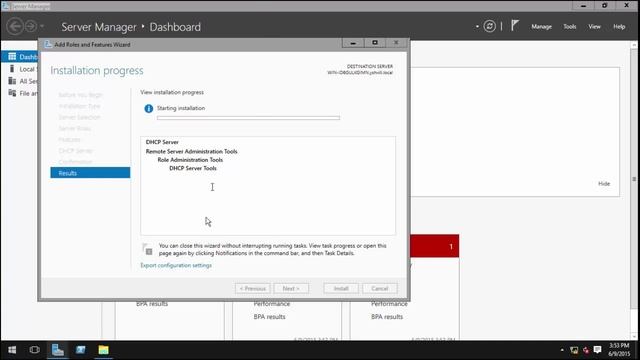Click the Server Manager vertical scrollbar
Screen dimensions: 640x360
pos(634,180)
